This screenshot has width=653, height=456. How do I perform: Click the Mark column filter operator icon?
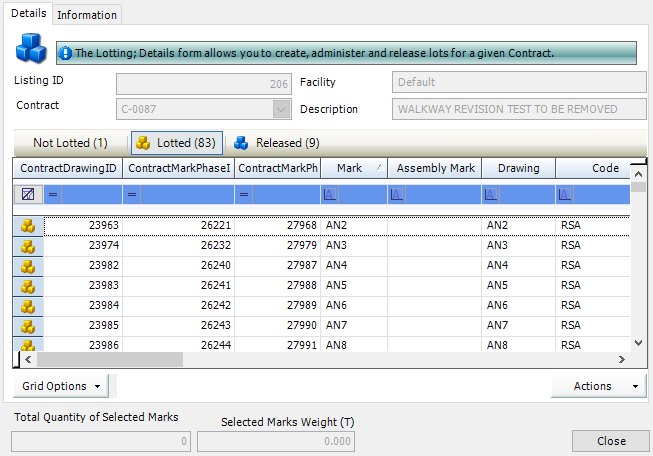click(x=329, y=194)
